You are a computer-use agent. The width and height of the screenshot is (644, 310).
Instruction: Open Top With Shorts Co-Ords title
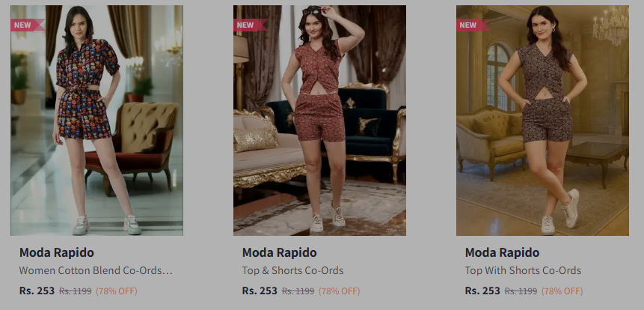[x=524, y=270]
